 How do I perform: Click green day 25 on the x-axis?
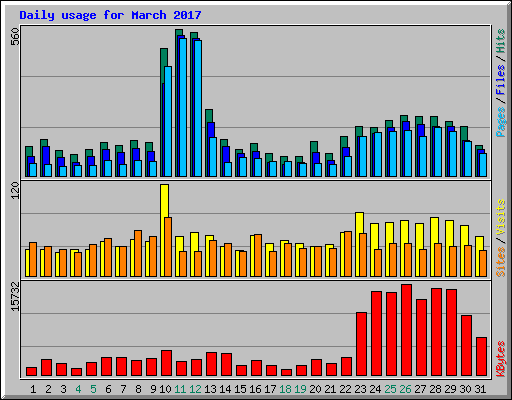[x=390, y=389]
